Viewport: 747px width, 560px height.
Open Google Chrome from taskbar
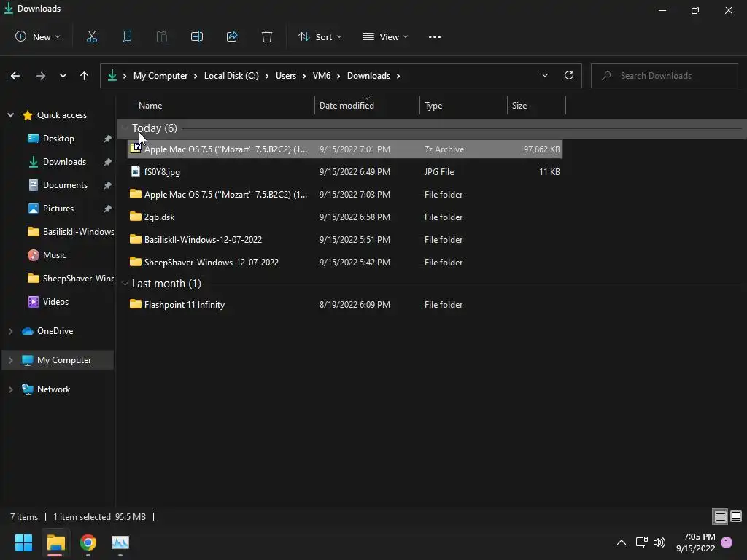pyautogui.click(x=88, y=542)
